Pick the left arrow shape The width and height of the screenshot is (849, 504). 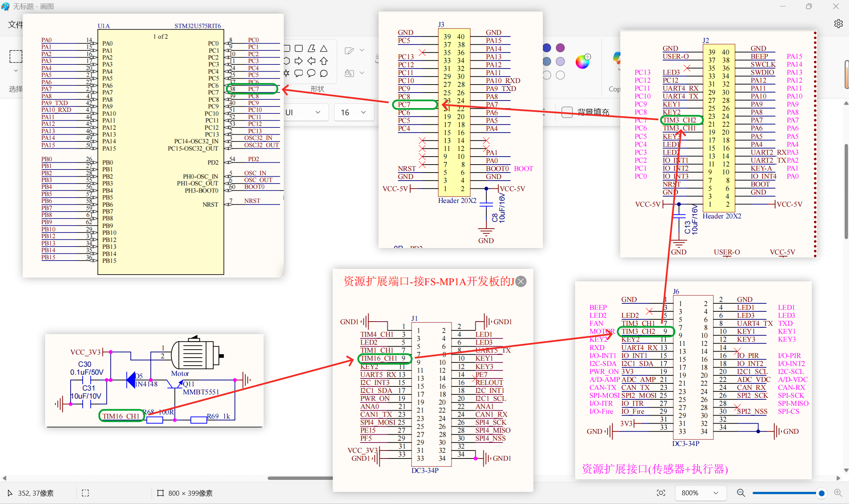pyautogui.click(x=311, y=61)
